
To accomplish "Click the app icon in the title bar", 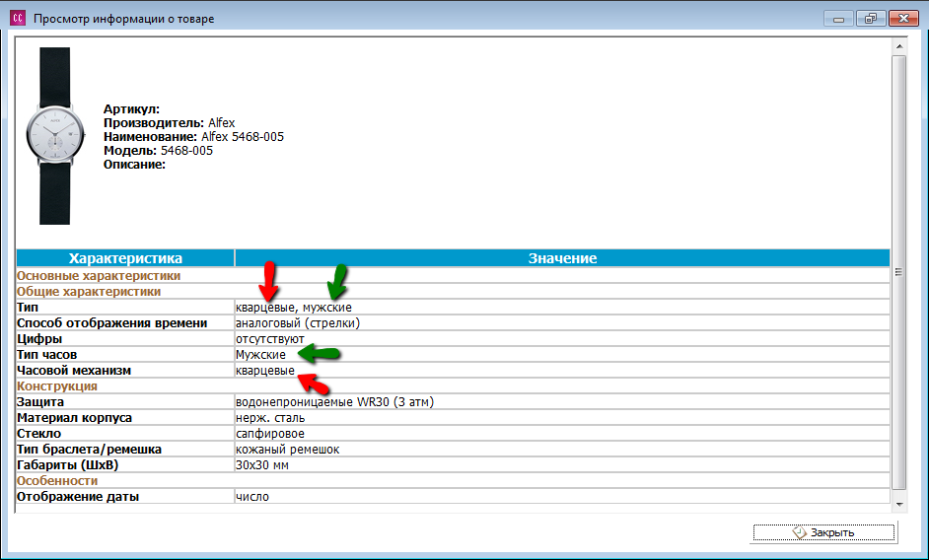I will [x=18, y=19].
